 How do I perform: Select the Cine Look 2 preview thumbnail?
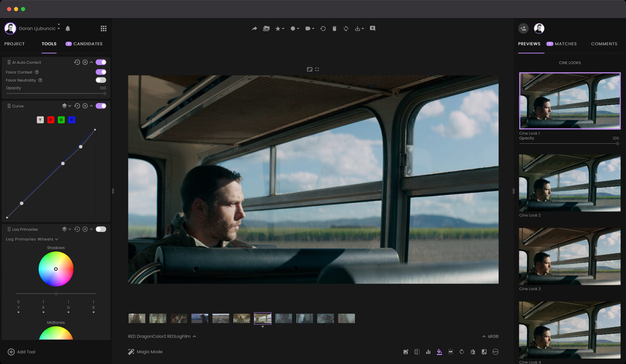click(x=569, y=183)
